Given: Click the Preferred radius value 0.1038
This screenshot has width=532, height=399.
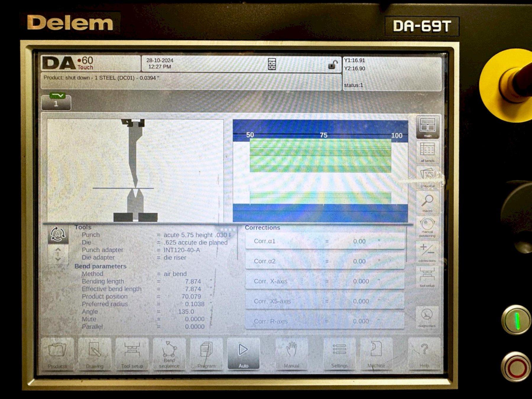Looking at the screenshot, I should 194,304.
